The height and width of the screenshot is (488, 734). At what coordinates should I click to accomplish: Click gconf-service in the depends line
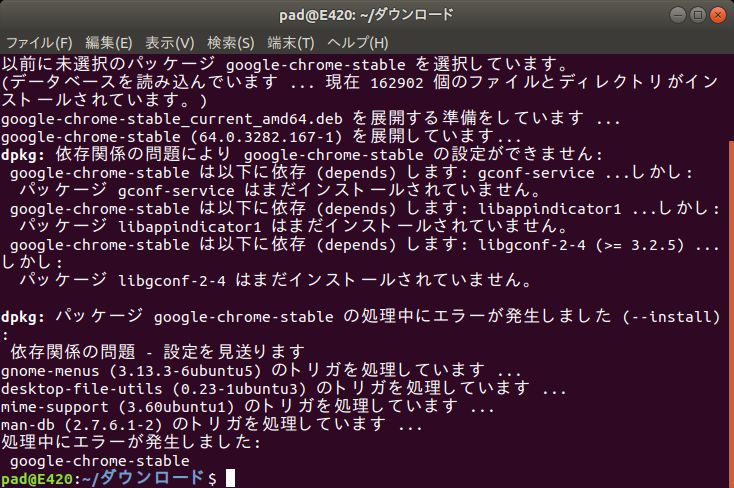(536, 173)
